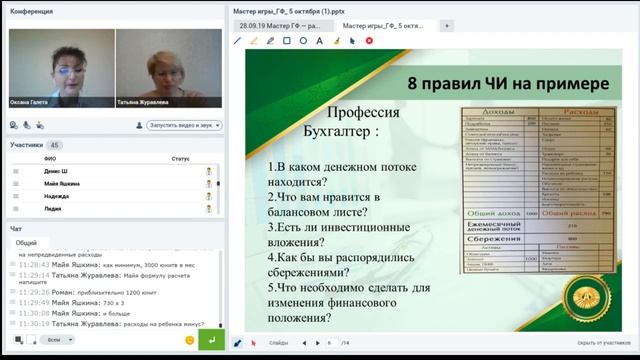Viewport: 640px width, 360px height.
Task: Open row menu for Майя Яшкина participant
Action: [x=16, y=184]
